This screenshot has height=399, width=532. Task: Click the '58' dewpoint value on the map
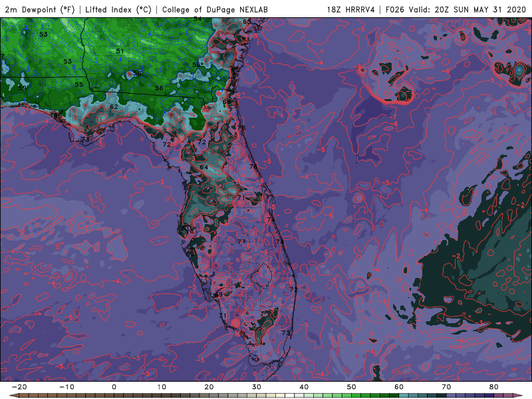tap(137, 73)
